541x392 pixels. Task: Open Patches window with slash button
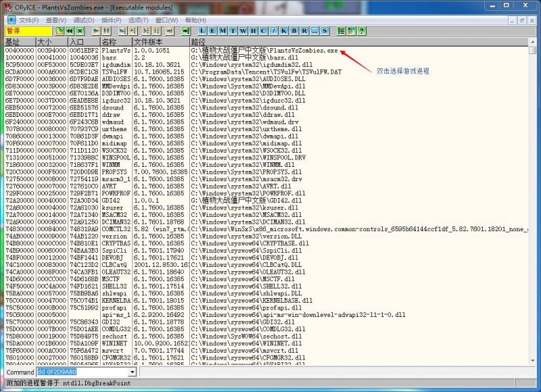click(274, 31)
